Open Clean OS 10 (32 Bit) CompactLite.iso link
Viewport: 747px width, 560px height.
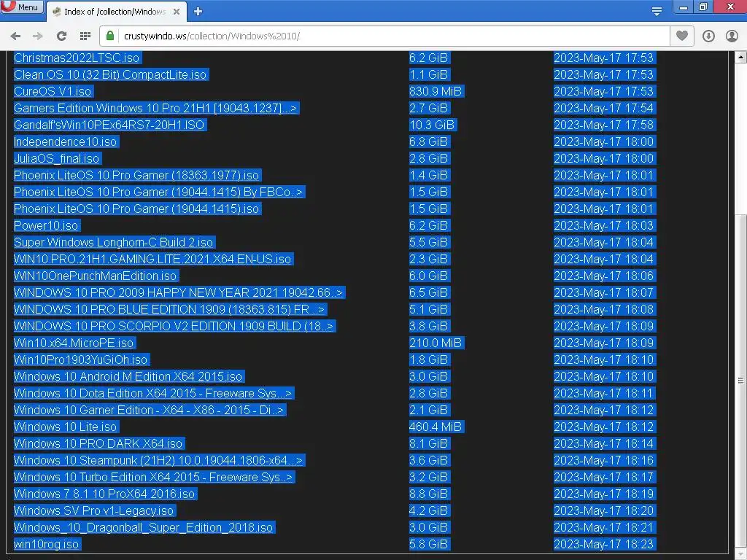pyautogui.click(x=110, y=75)
